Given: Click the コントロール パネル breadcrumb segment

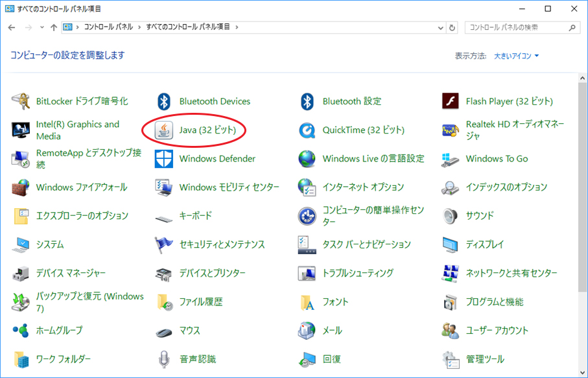Looking at the screenshot, I should pyautogui.click(x=108, y=27).
